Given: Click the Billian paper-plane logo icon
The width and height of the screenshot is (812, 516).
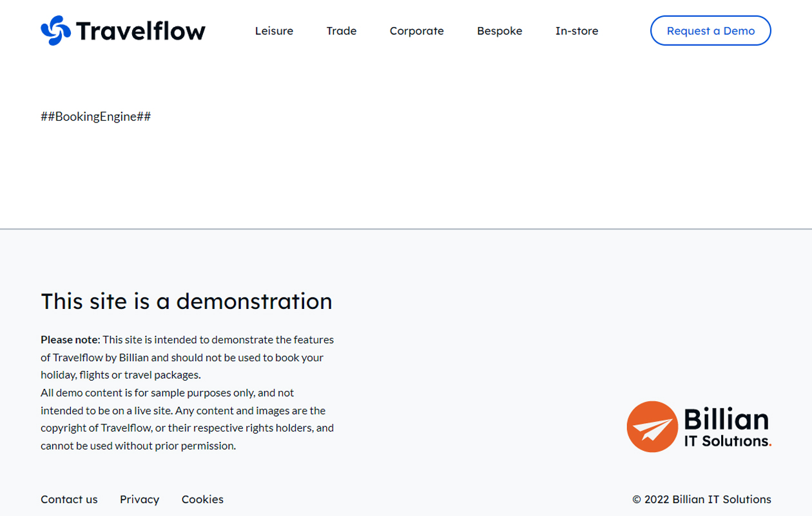Looking at the screenshot, I should click(x=652, y=426).
